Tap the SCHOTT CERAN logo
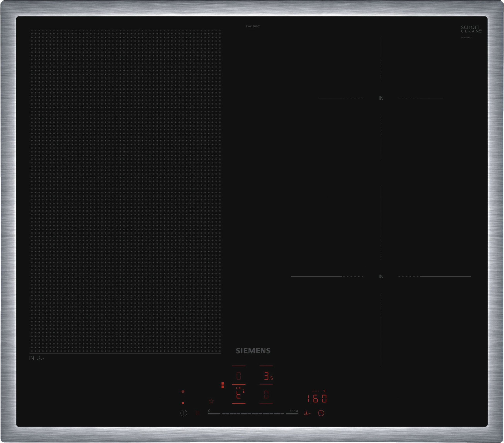This screenshot has height=443, width=504. [x=471, y=29]
